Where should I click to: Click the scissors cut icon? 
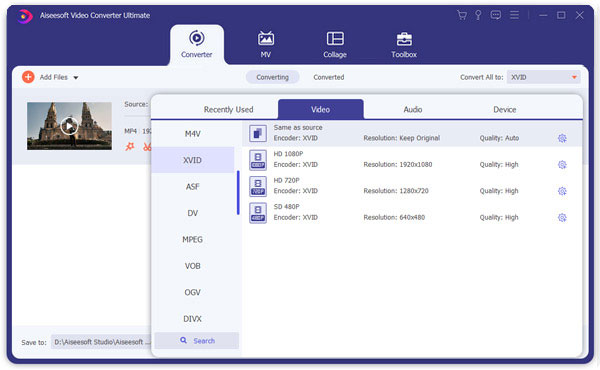[147, 147]
